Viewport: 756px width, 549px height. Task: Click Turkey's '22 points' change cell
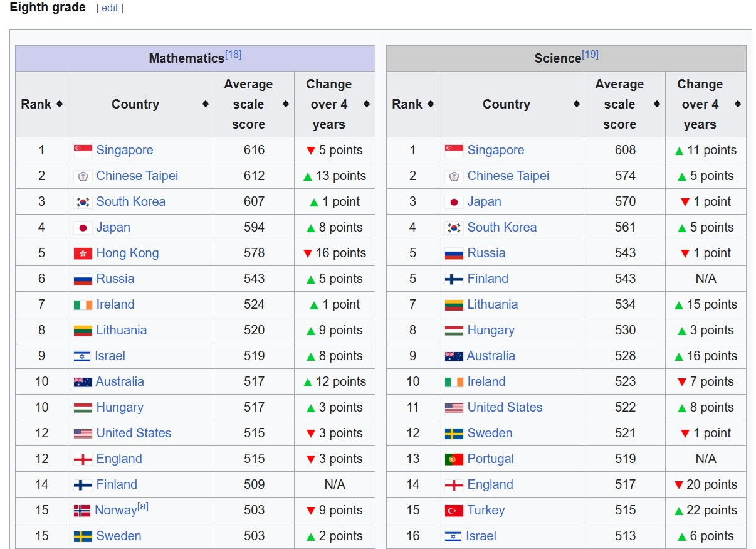point(706,510)
